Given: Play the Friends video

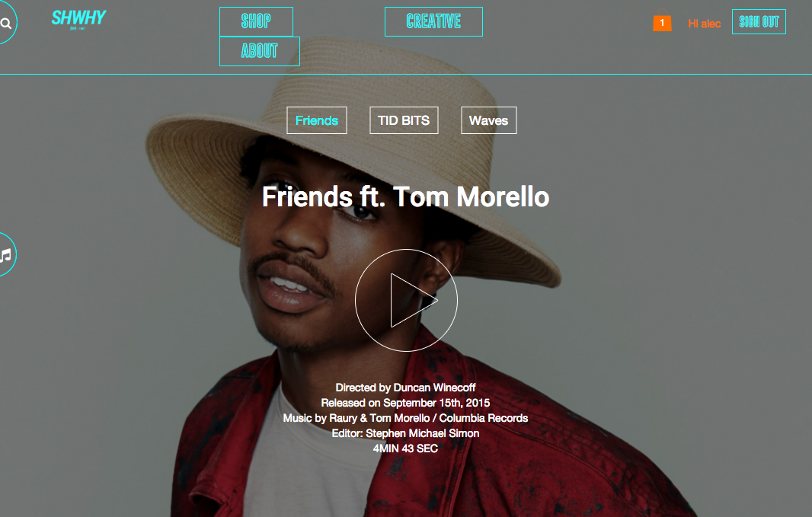Looking at the screenshot, I should pos(406,300).
